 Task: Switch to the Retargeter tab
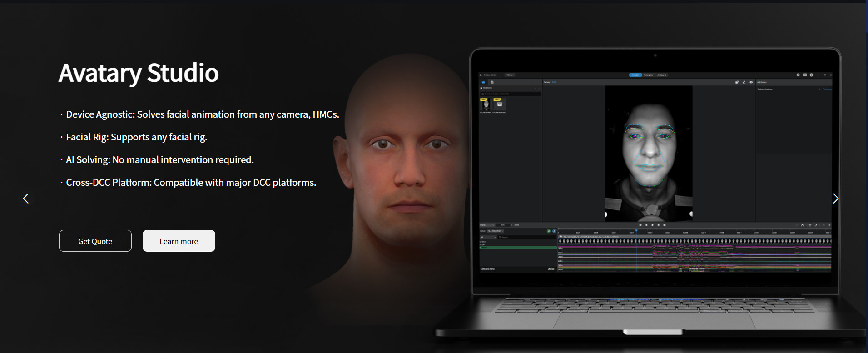648,75
